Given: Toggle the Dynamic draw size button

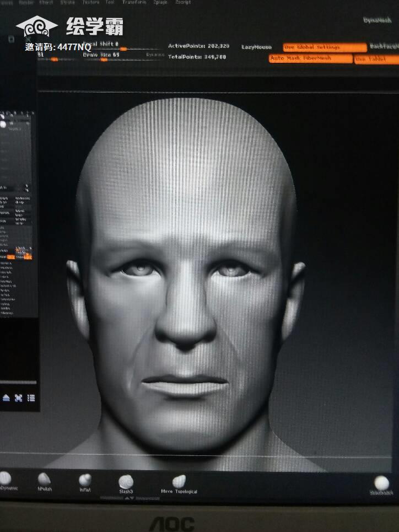Looking at the screenshot, I should click(x=155, y=55).
